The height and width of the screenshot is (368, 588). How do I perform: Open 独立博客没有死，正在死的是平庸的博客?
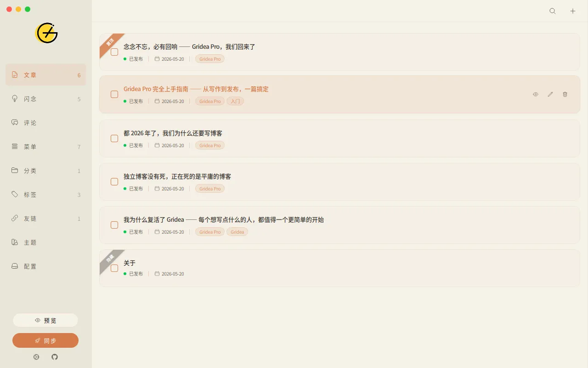click(177, 177)
